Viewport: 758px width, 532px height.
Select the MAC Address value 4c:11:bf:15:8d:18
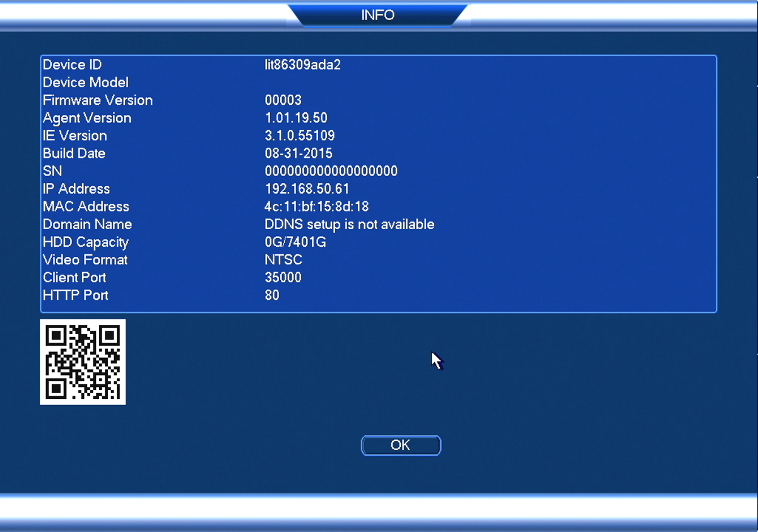[317, 206]
